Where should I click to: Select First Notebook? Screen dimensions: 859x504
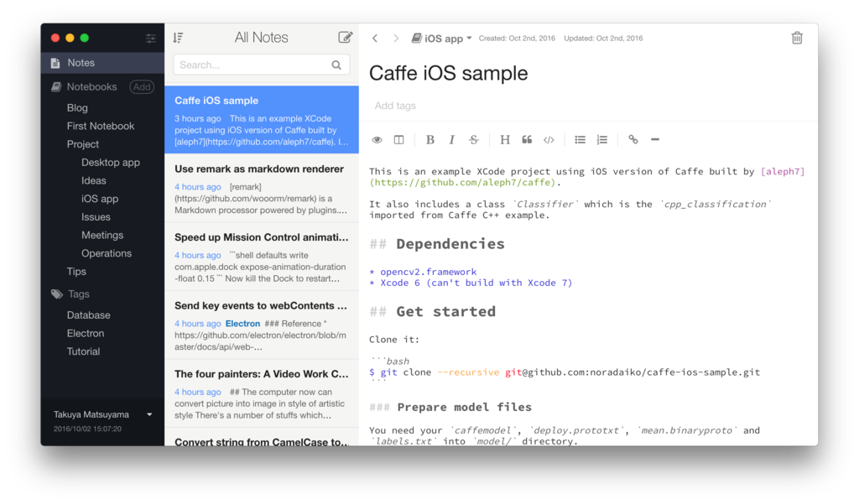coord(101,126)
